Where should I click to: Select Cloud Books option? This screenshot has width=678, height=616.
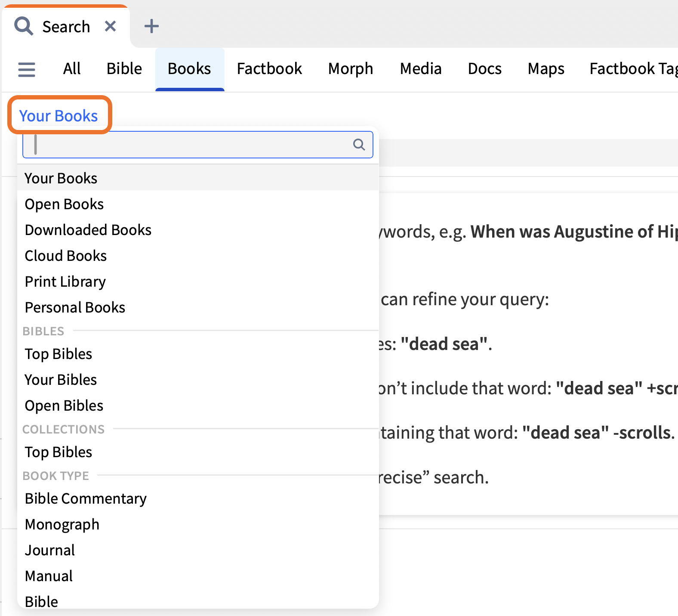pyautogui.click(x=198, y=256)
